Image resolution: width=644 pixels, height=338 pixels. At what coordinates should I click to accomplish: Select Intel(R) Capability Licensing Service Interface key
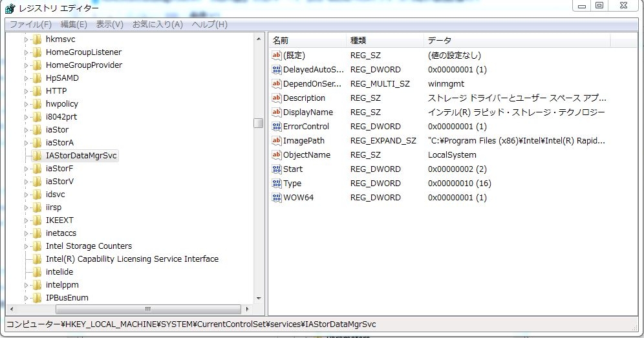tap(133, 259)
